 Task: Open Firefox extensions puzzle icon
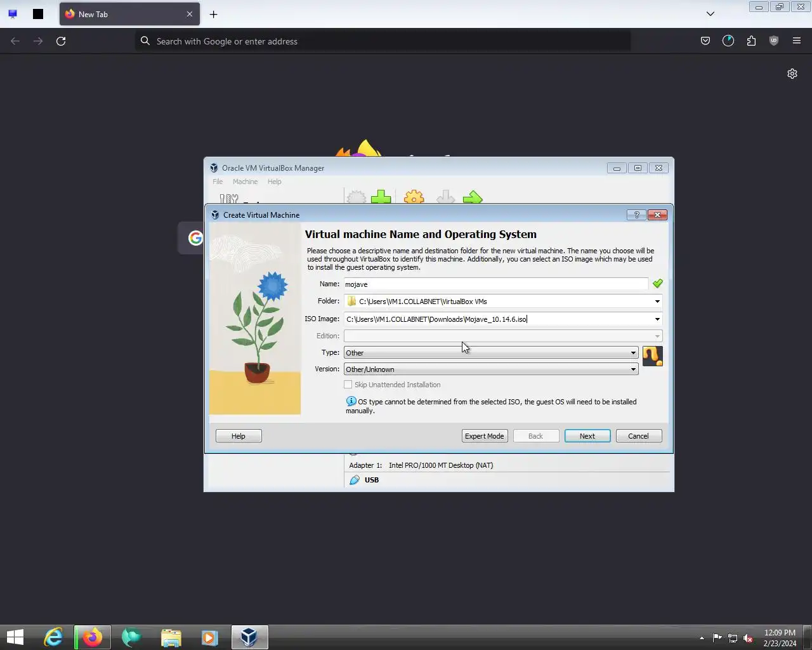click(x=751, y=41)
